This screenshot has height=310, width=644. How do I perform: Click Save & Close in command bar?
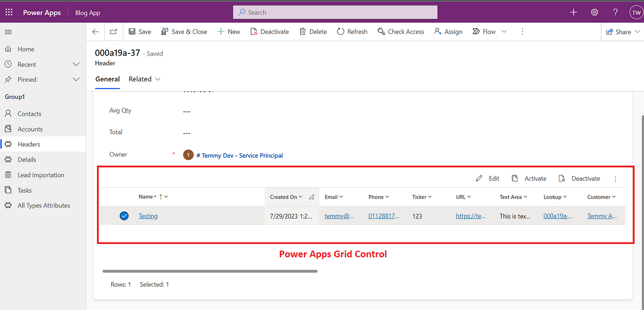pos(184,32)
